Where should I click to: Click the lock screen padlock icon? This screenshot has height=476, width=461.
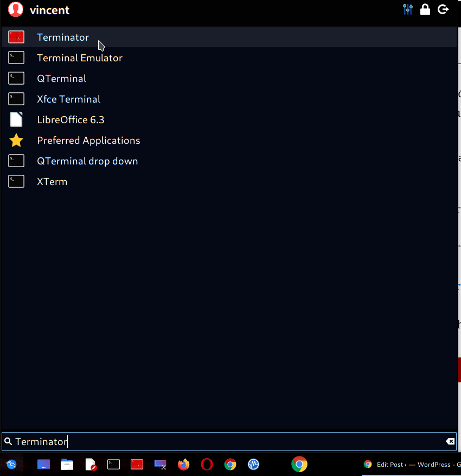[425, 9]
